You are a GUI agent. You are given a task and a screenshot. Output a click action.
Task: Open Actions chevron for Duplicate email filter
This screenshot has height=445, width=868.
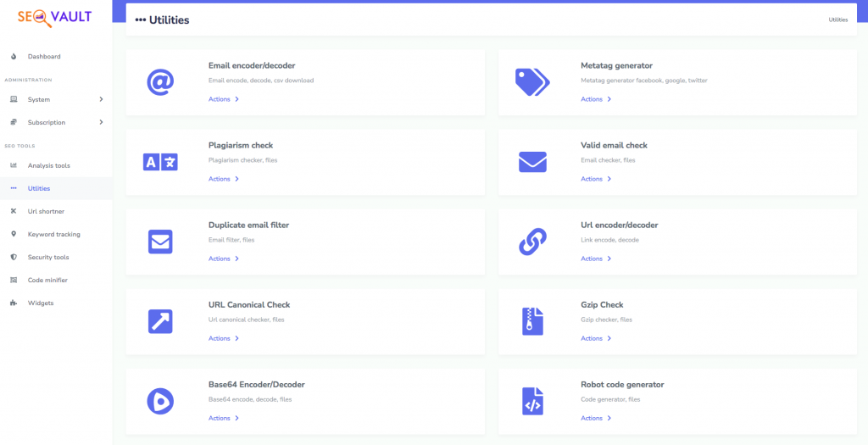237,259
